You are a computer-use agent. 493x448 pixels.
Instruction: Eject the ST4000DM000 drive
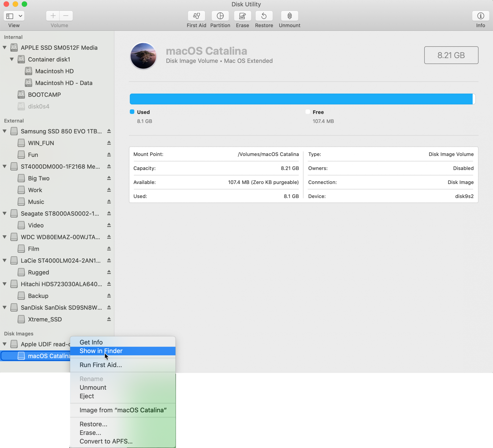109,166
